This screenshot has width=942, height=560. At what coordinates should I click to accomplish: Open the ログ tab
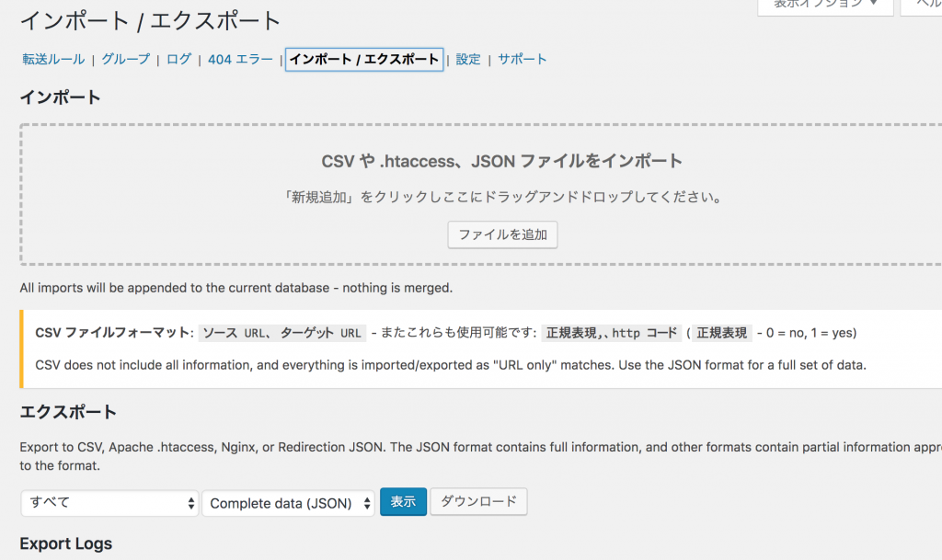click(178, 60)
